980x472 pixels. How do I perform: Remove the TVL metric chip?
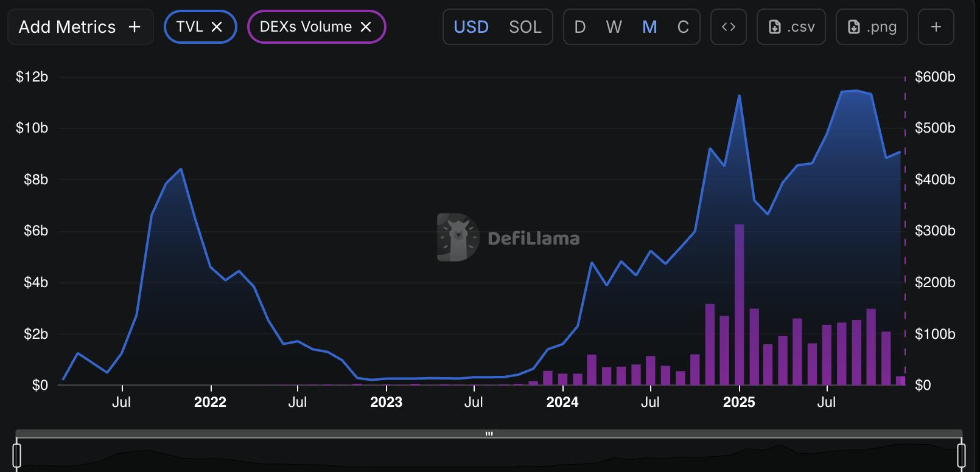[217, 27]
